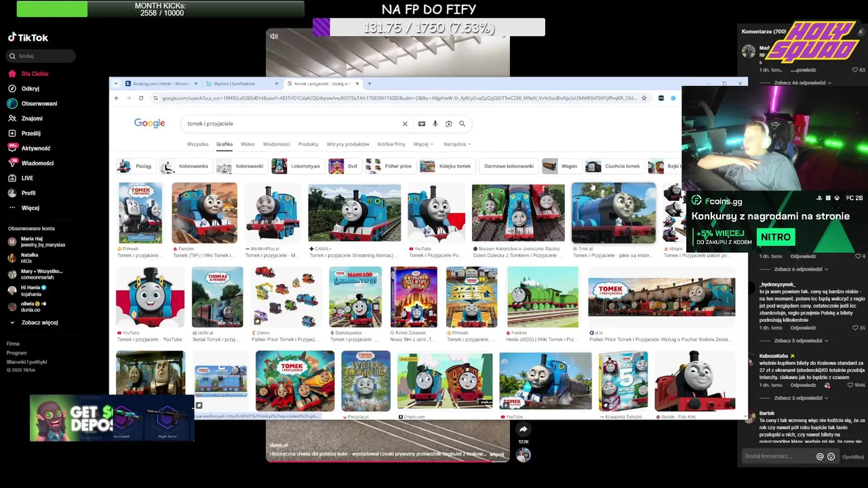Like _hydroxyzynek_ comment with 35 likes
This screenshot has height=488, width=868.
(856, 328)
